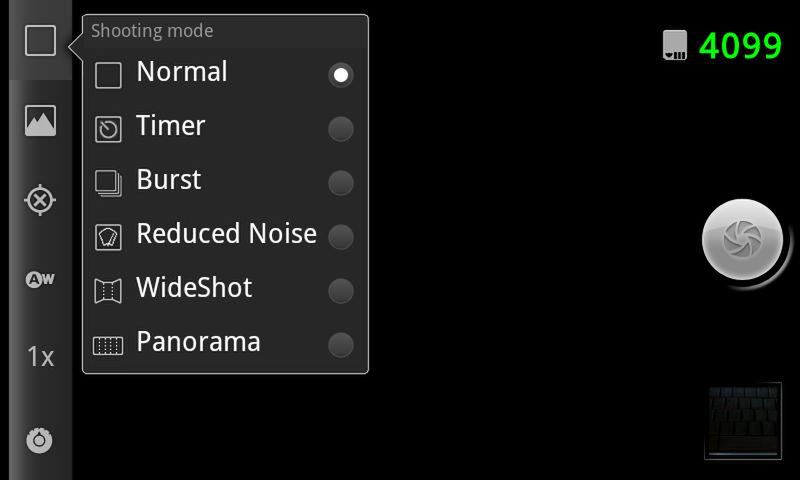Tap the SD card storage icon
The image size is (800, 480).
coord(675,45)
